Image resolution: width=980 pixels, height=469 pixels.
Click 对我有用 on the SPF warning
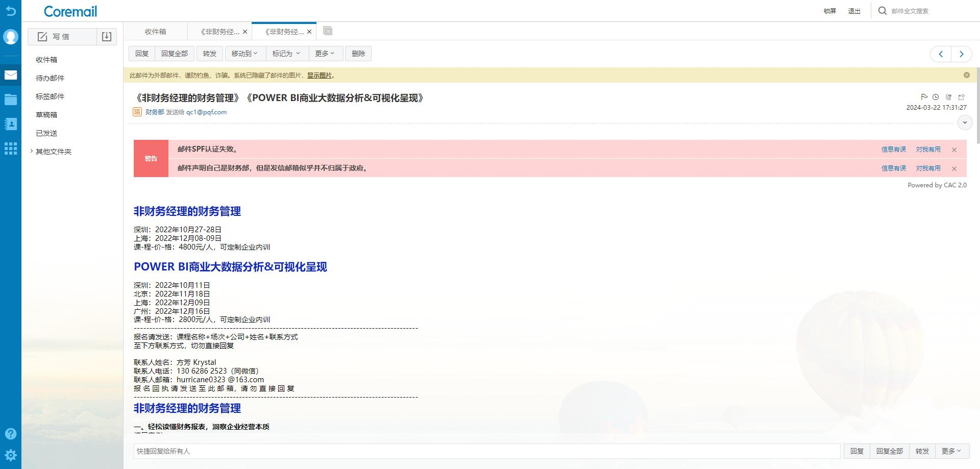928,150
